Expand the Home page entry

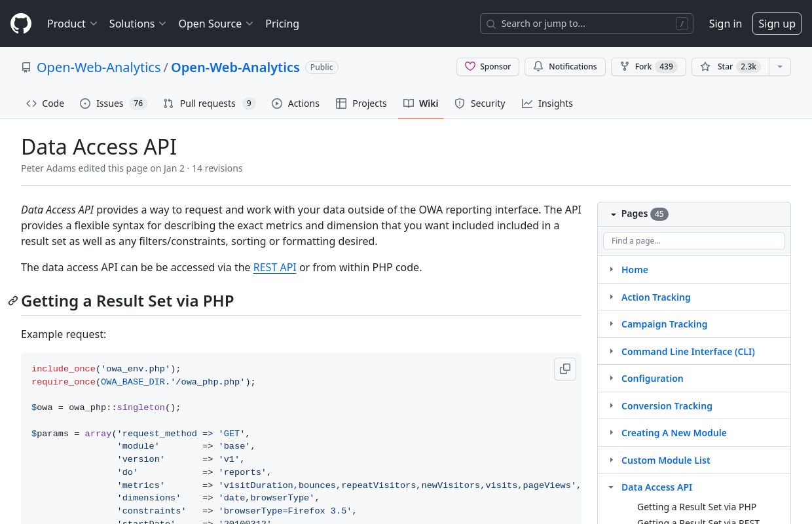click(x=612, y=269)
